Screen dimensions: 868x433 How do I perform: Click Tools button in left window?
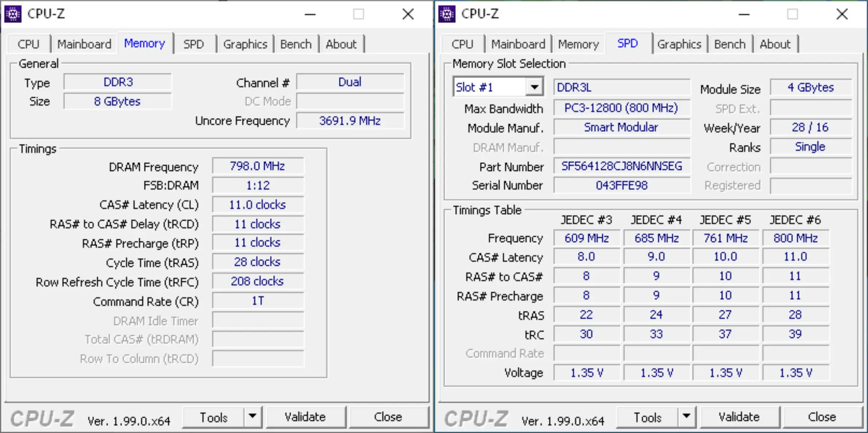tap(214, 417)
